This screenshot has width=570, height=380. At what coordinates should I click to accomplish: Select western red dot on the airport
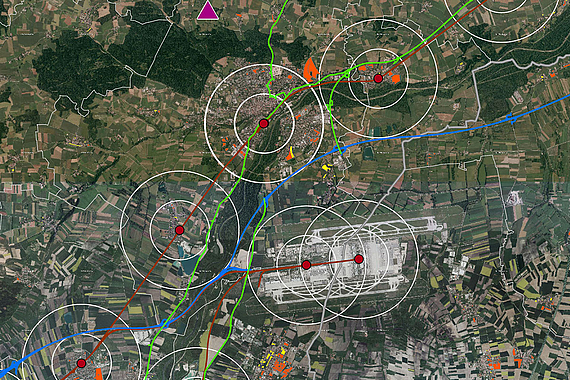click(x=306, y=265)
